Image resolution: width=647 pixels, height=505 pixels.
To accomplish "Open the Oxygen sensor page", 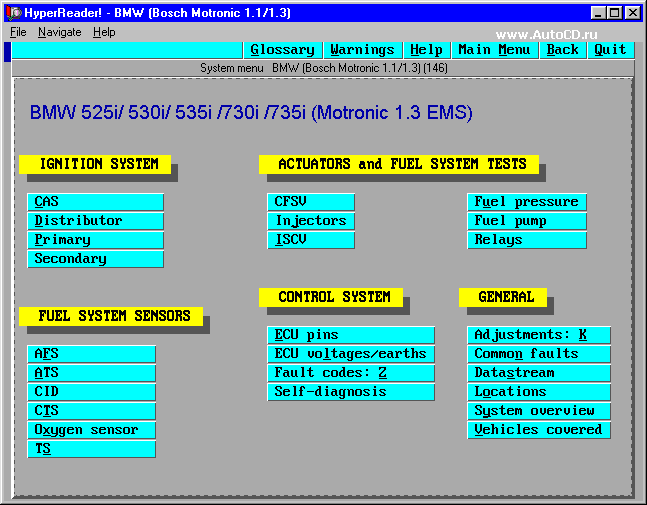I will (x=92, y=430).
